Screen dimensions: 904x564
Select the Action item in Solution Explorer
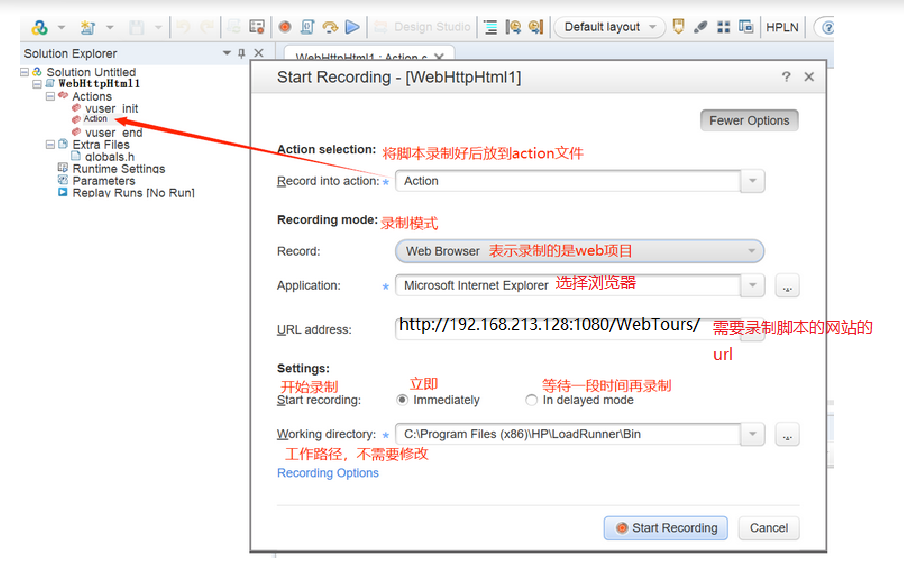[x=95, y=119]
